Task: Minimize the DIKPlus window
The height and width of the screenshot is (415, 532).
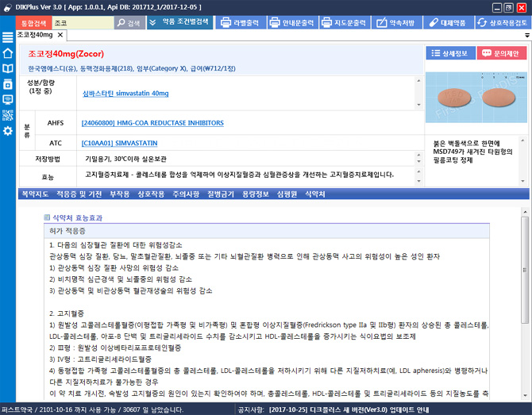Action: coord(497,8)
